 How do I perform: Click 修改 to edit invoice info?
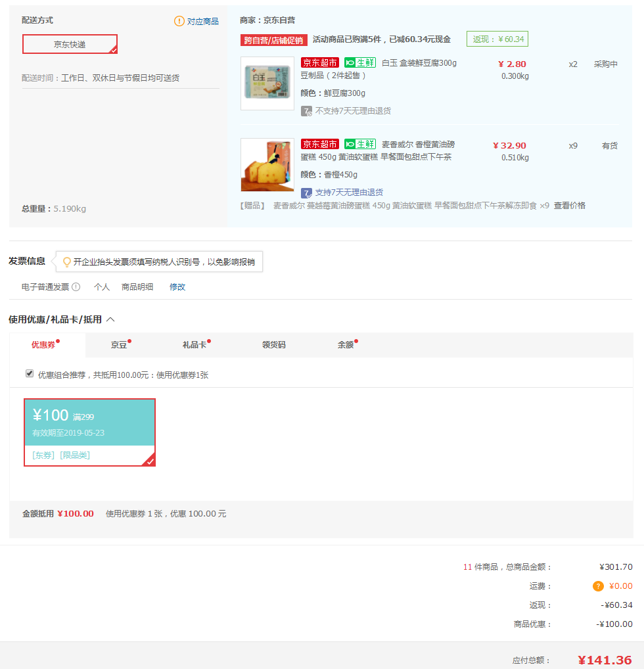pyautogui.click(x=177, y=287)
